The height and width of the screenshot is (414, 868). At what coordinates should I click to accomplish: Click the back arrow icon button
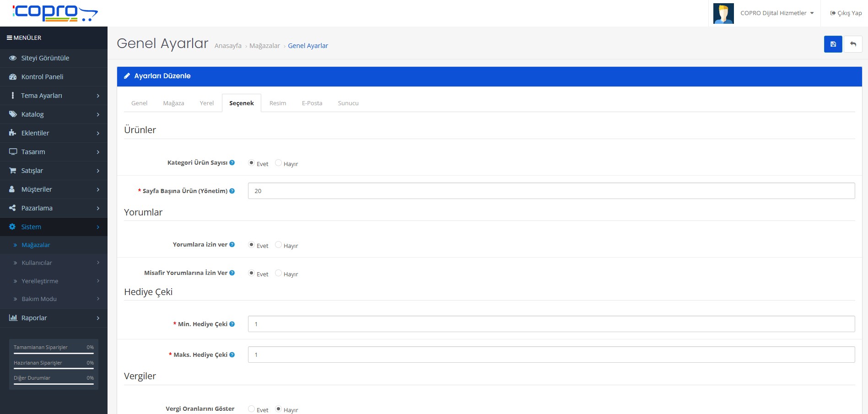pos(853,44)
